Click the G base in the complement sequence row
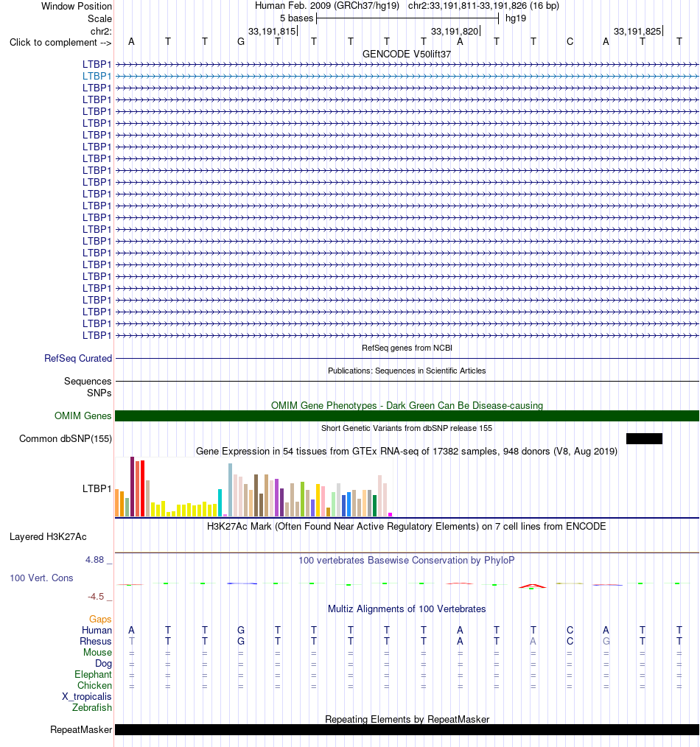Viewport: 700px width, 747px height. pos(241,42)
